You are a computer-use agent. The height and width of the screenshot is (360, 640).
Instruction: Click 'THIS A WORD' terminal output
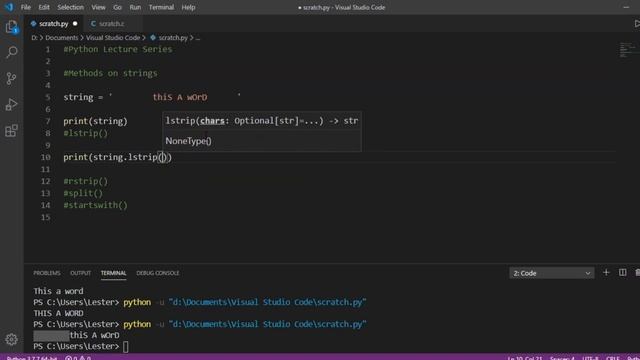tap(58, 313)
